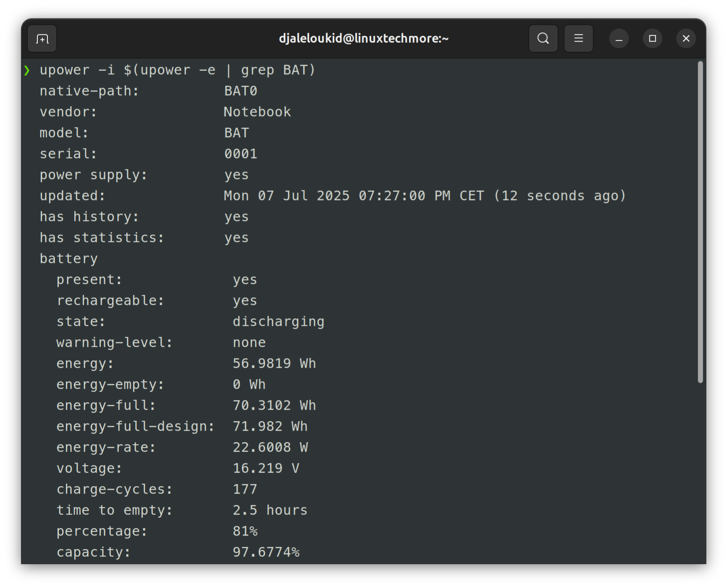Open a new terminal tab
Image resolution: width=727 pixels, height=588 pixels.
[x=42, y=39]
